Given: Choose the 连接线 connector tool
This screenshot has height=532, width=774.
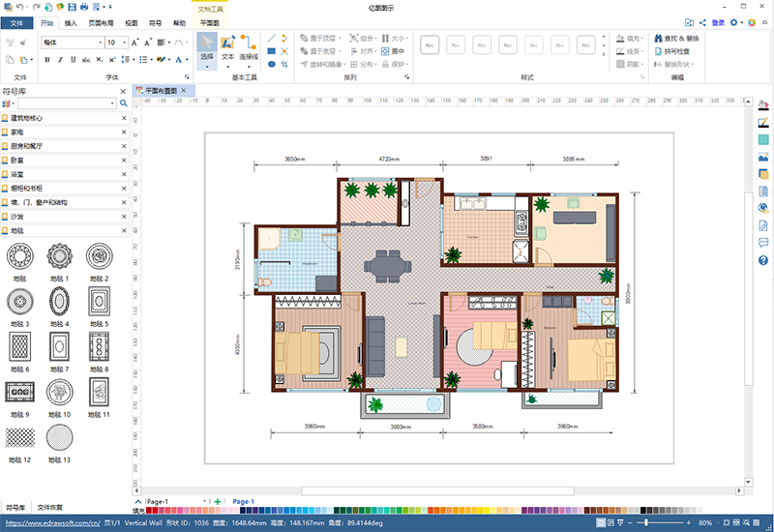Looking at the screenshot, I should [249, 51].
